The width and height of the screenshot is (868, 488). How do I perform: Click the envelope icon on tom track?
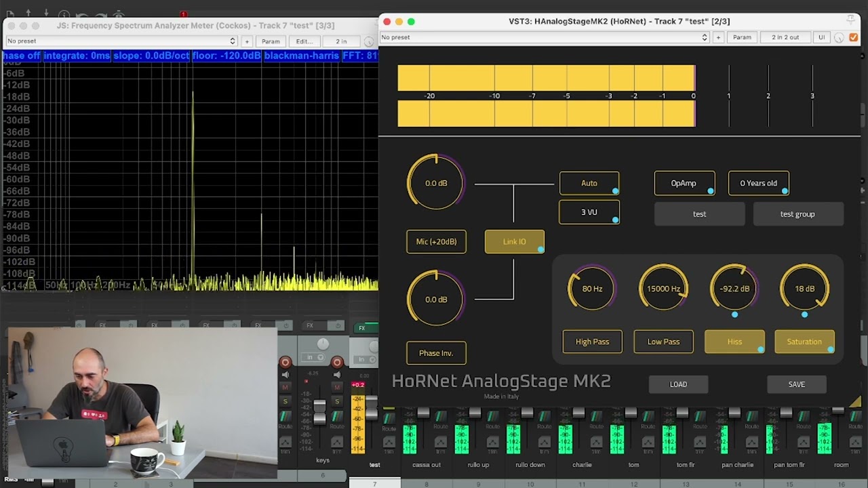click(x=648, y=443)
